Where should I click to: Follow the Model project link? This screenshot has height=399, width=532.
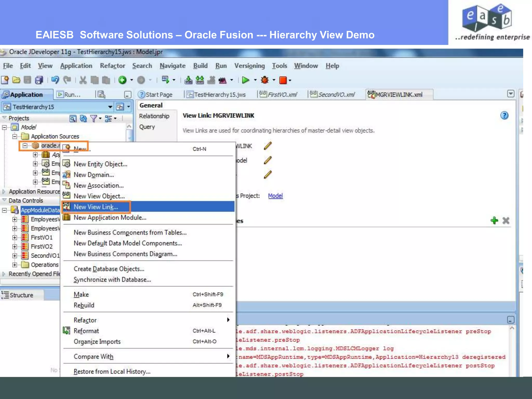point(275,196)
